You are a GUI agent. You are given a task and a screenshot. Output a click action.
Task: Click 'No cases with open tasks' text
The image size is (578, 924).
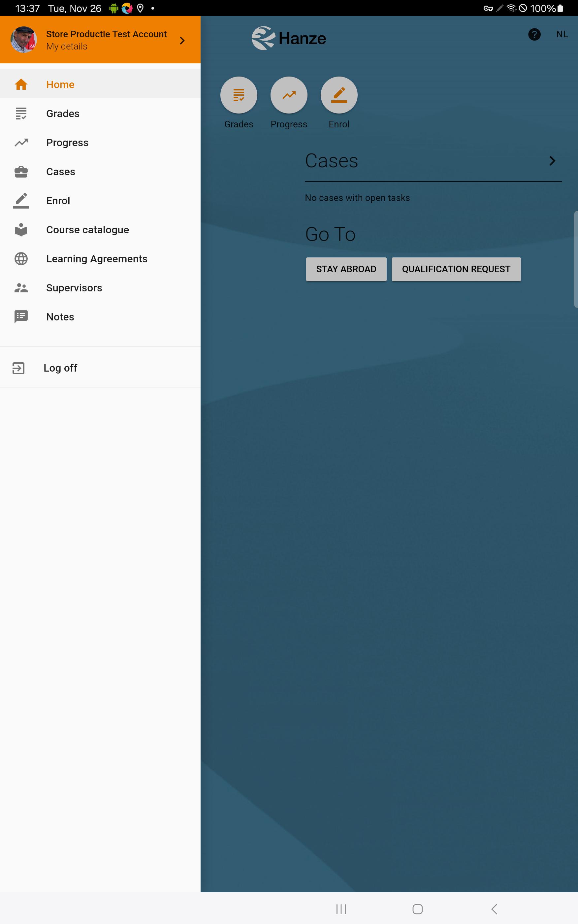click(357, 198)
